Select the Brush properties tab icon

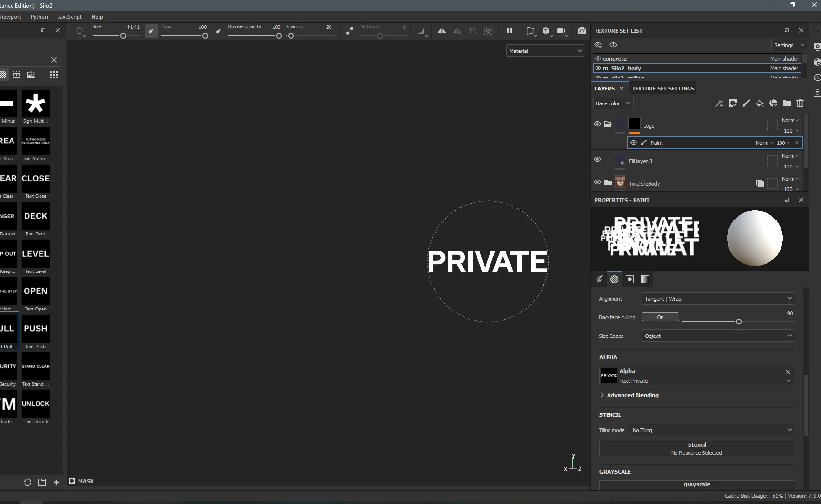[x=599, y=279]
